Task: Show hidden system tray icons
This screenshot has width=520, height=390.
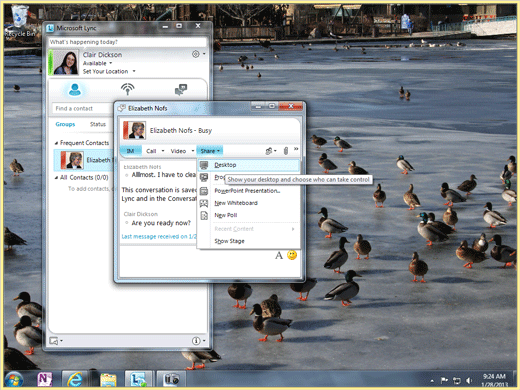Action: 432,381
